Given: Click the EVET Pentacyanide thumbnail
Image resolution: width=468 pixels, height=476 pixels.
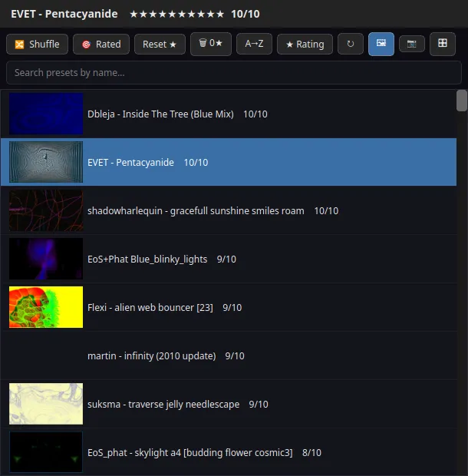Looking at the screenshot, I should pos(46,162).
